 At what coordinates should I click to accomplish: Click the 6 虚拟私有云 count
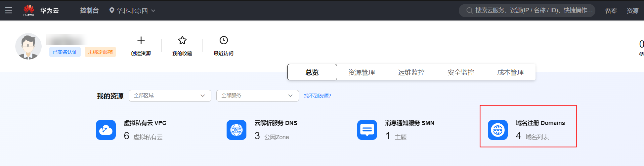pos(143,136)
